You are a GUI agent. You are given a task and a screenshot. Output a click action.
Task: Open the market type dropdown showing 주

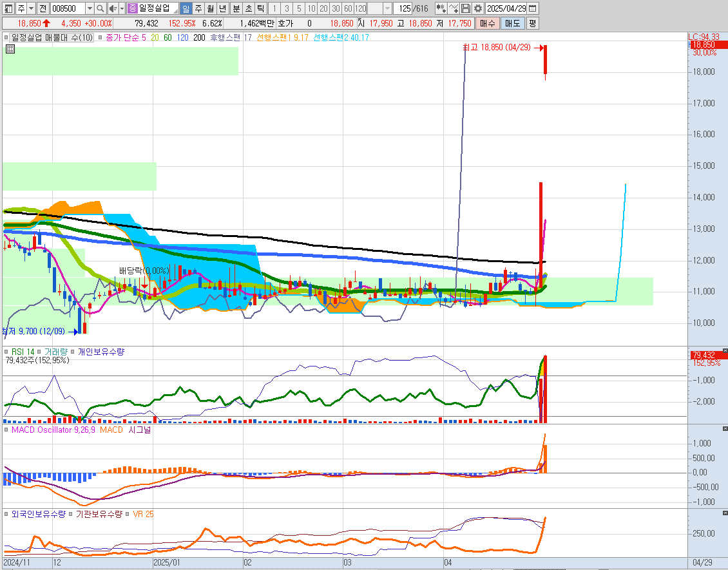31,8
